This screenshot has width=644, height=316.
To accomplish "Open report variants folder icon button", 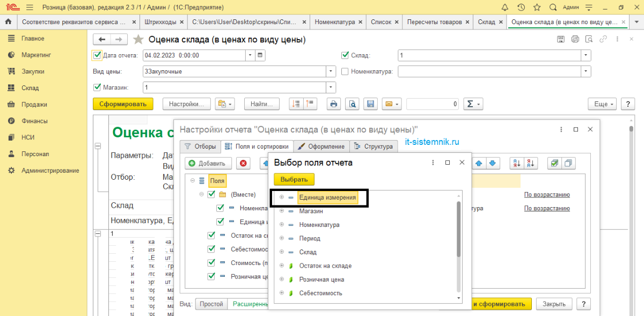I will [x=225, y=104].
